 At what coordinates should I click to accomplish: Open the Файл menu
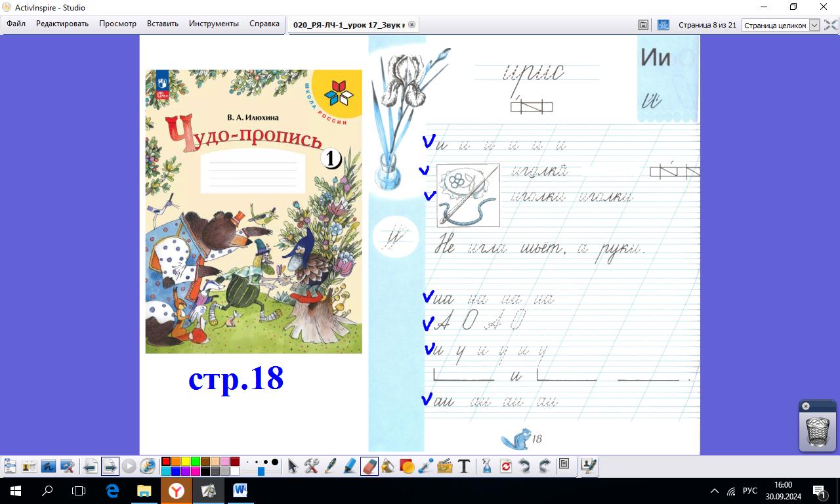point(16,24)
